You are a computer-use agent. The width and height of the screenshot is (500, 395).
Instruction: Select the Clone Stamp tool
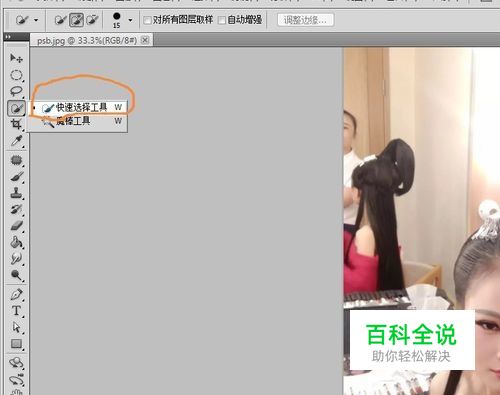(x=16, y=193)
